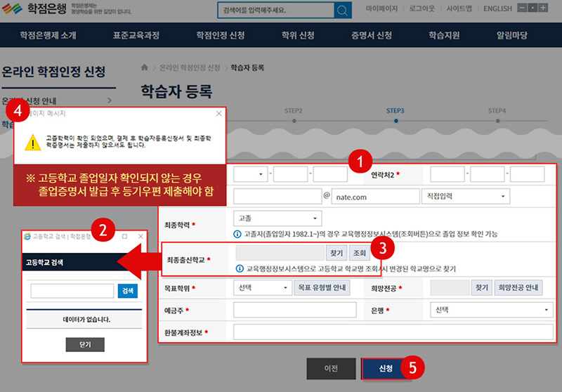562x392 pixels.
Task: Open the 학위 신청 menu
Action: 296,35
